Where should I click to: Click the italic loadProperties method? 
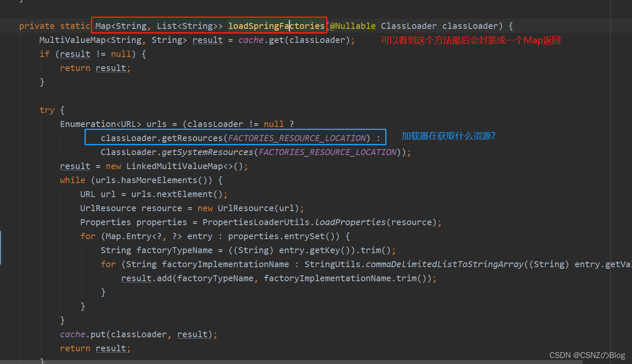tap(350, 222)
